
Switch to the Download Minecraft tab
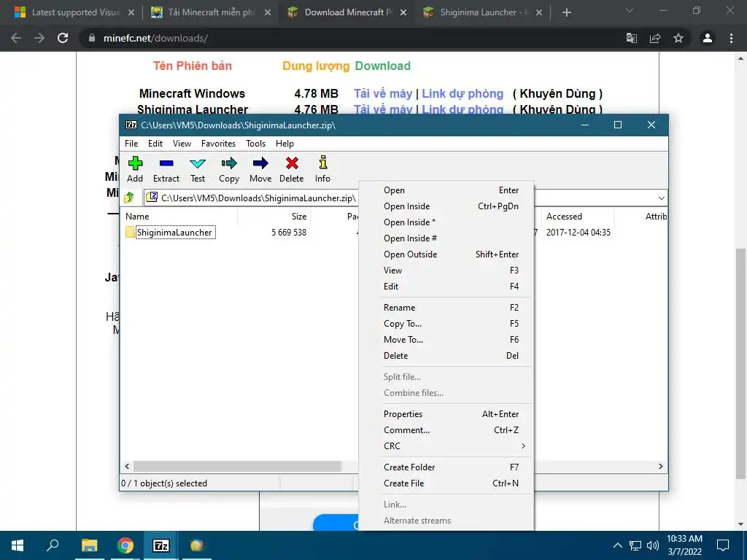click(348, 12)
